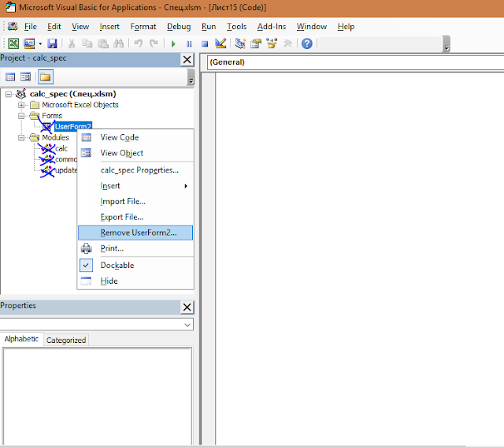The image size is (504, 447).
Task: Open Object Browser toolbar icon
Action: [272, 43]
